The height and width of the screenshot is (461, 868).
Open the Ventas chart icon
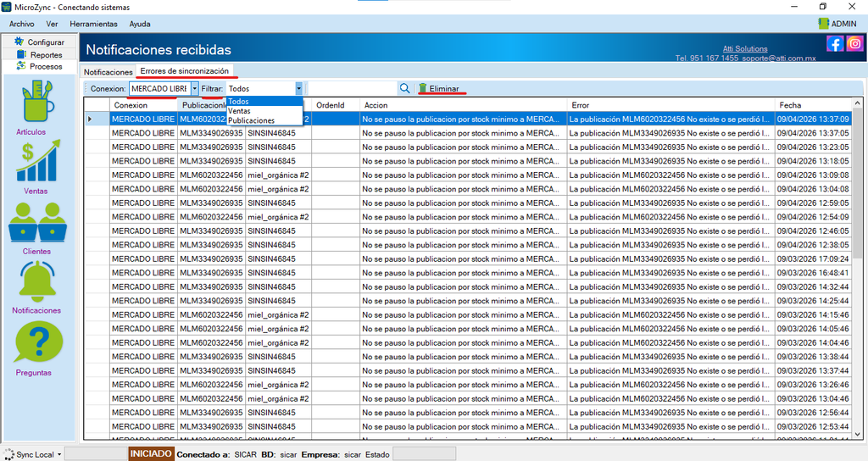pos(37,160)
